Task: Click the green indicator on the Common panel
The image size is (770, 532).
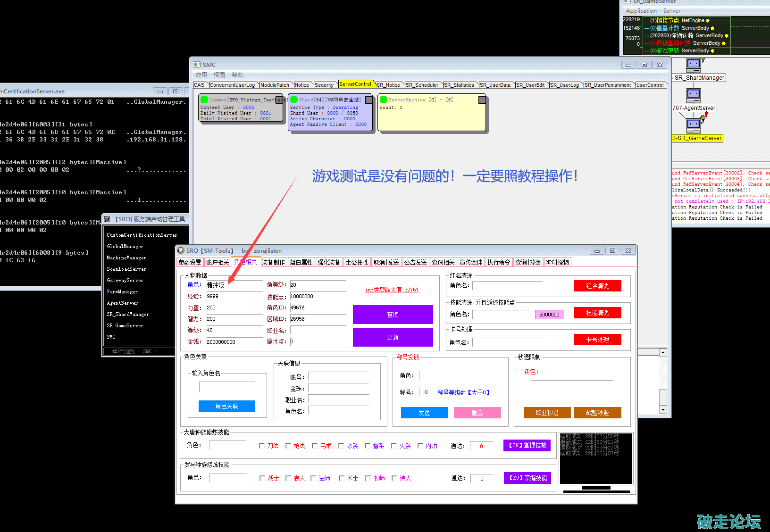Action: (x=204, y=100)
